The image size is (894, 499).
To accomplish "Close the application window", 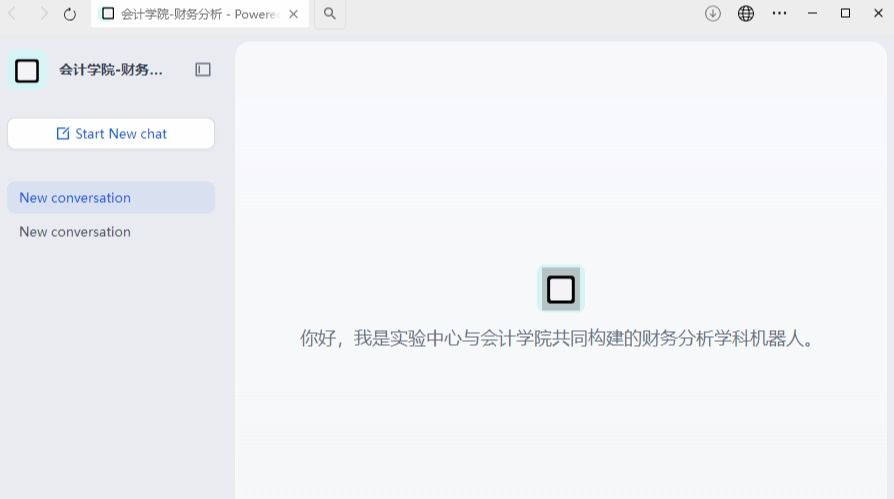I will click(x=878, y=14).
